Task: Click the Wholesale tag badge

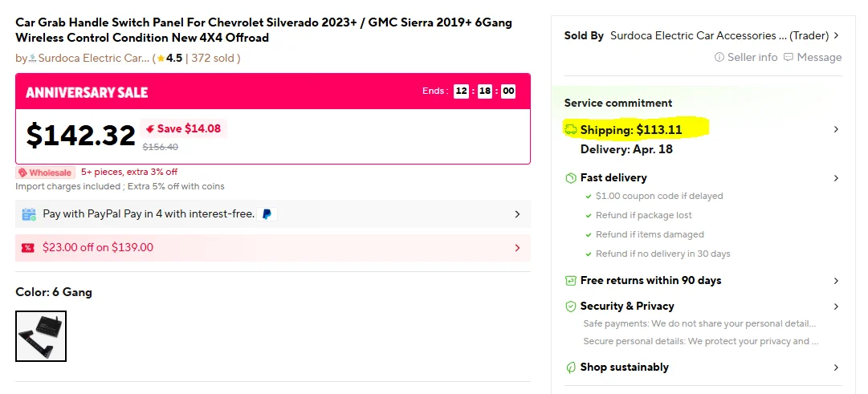Action: click(x=45, y=173)
